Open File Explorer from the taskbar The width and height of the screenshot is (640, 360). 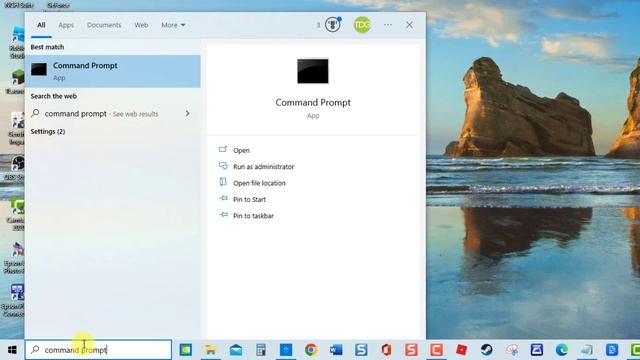pyautogui.click(x=211, y=350)
